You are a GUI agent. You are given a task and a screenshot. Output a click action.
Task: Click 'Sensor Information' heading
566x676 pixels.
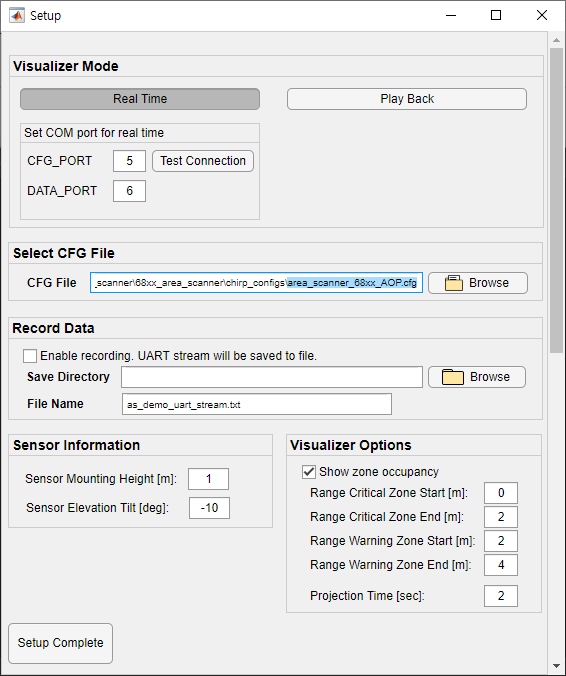pos(76,445)
